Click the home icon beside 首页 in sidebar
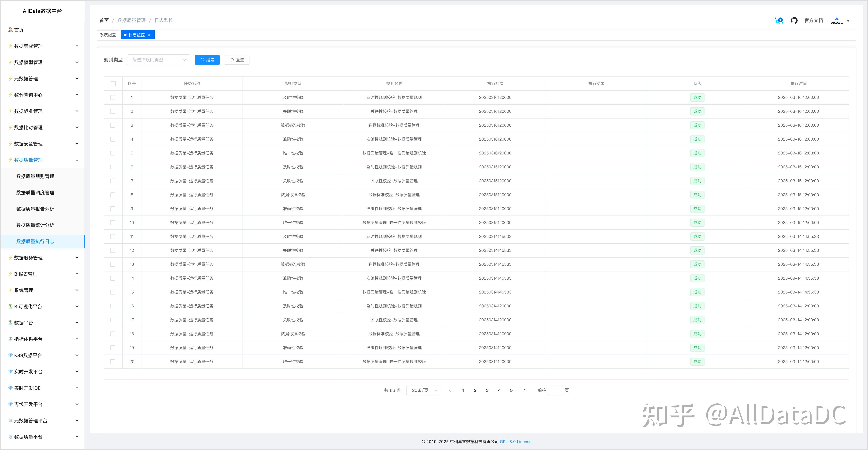The image size is (868, 450). (11, 30)
